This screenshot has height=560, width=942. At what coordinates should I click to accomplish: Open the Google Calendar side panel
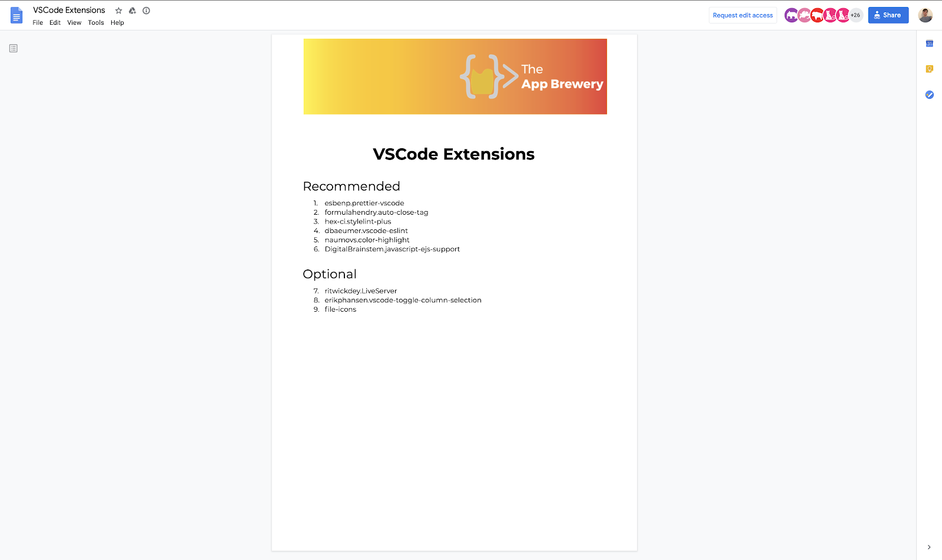930,44
